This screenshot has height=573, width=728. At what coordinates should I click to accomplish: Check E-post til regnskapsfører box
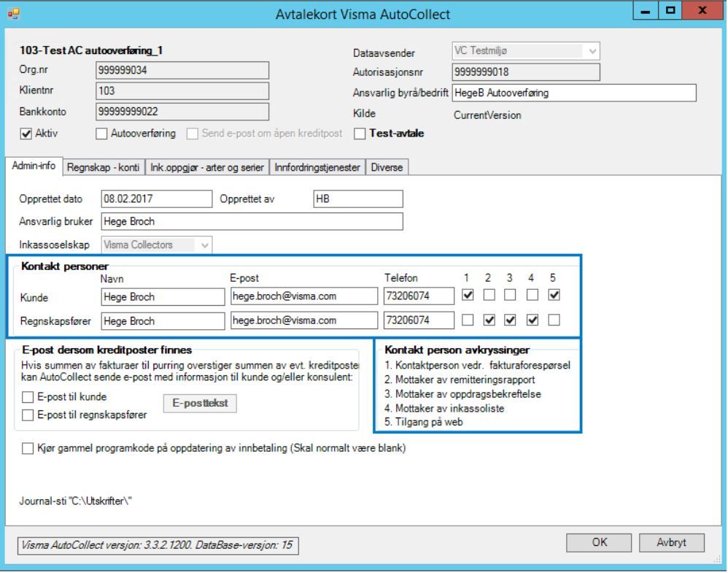click(28, 416)
